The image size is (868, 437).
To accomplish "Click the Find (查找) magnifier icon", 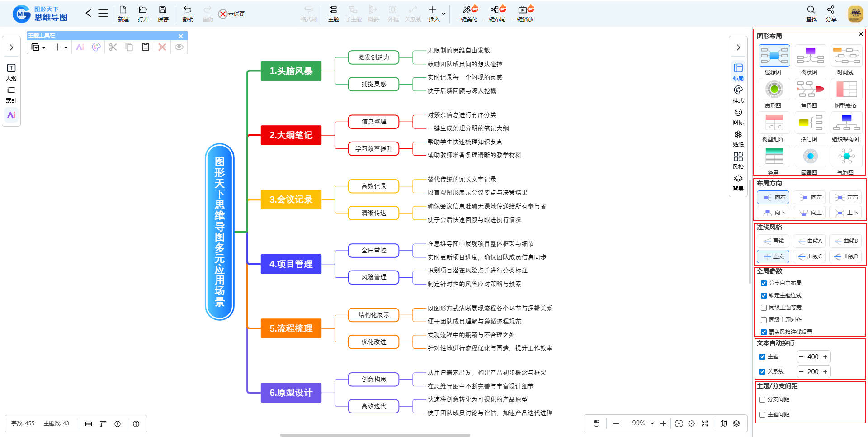I will coord(811,9).
